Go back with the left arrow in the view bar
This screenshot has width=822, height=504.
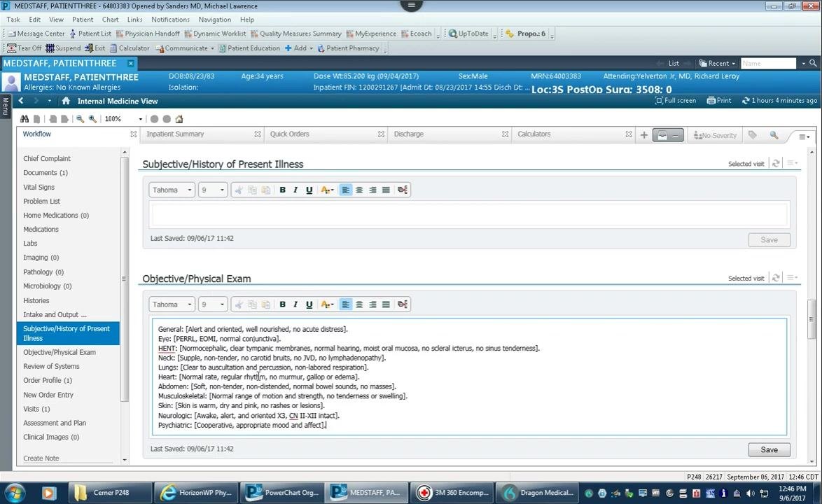tap(21, 101)
